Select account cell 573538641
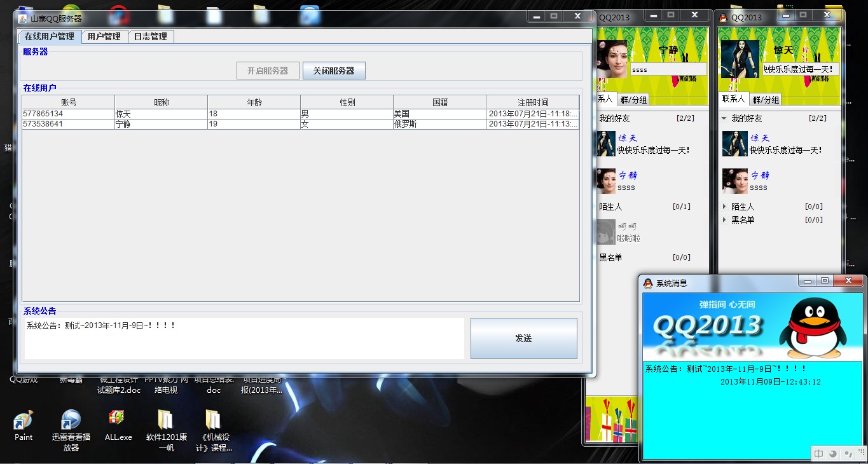Image resolution: width=868 pixels, height=464 pixels. click(x=69, y=124)
